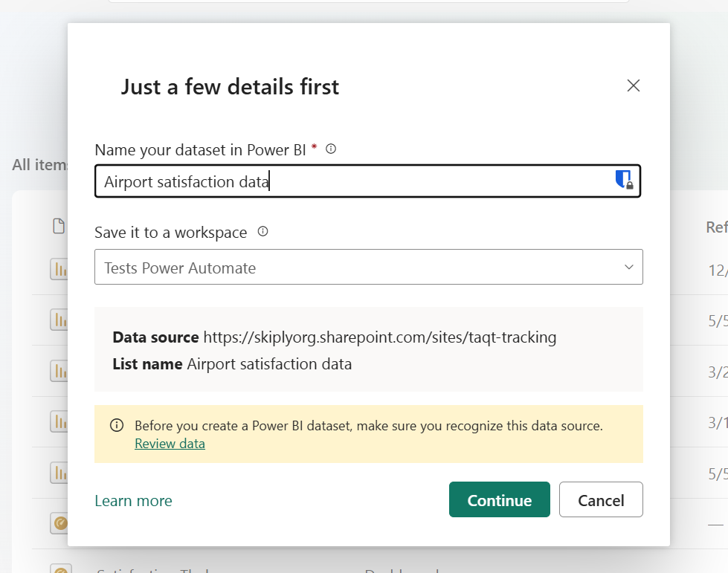Click the info icon beside 'Name your dataset in Power BI'
Image resolution: width=728 pixels, height=573 pixels.
(329, 149)
